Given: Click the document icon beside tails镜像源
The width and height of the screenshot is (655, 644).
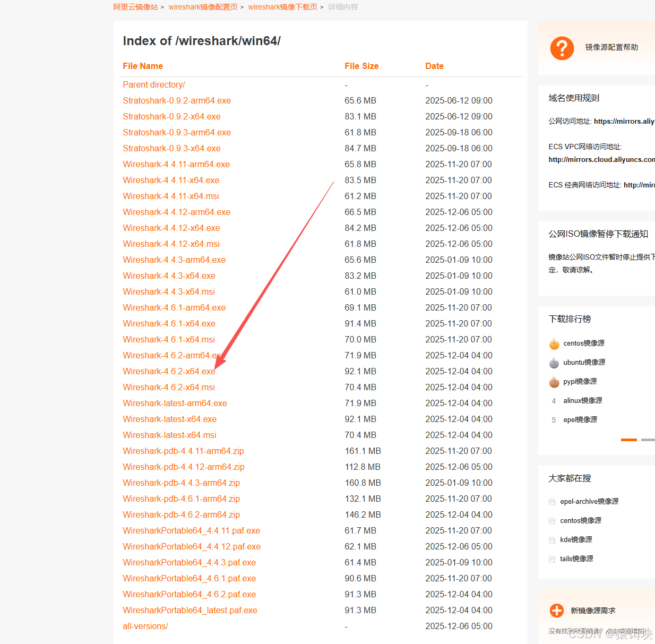Looking at the screenshot, I should point(552,559).
